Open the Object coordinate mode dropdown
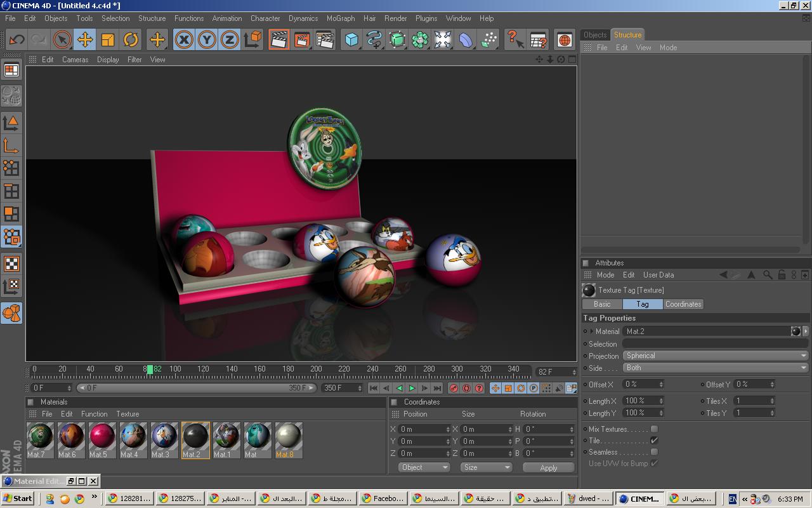The height and width of the screenshot is (508, 812). click(424, 467)
